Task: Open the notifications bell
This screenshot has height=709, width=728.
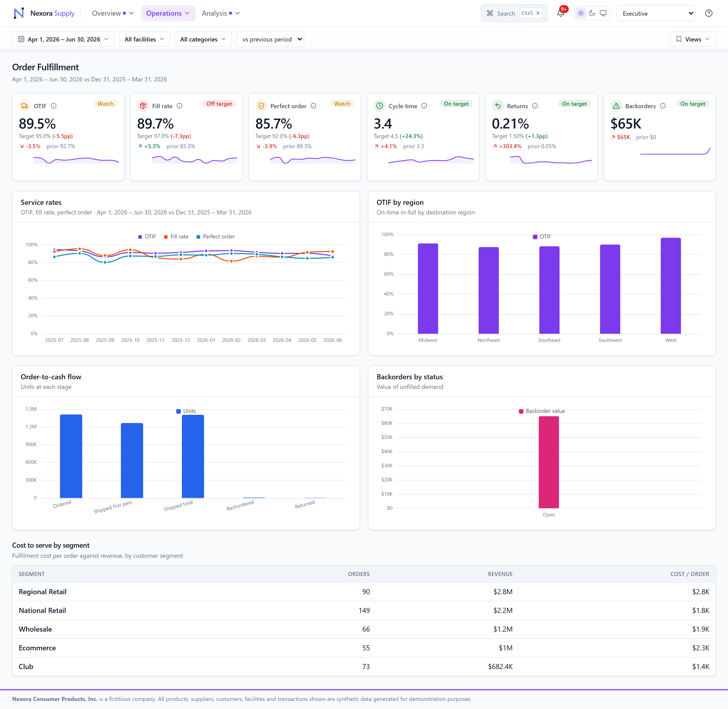Action: click(560, 13)
